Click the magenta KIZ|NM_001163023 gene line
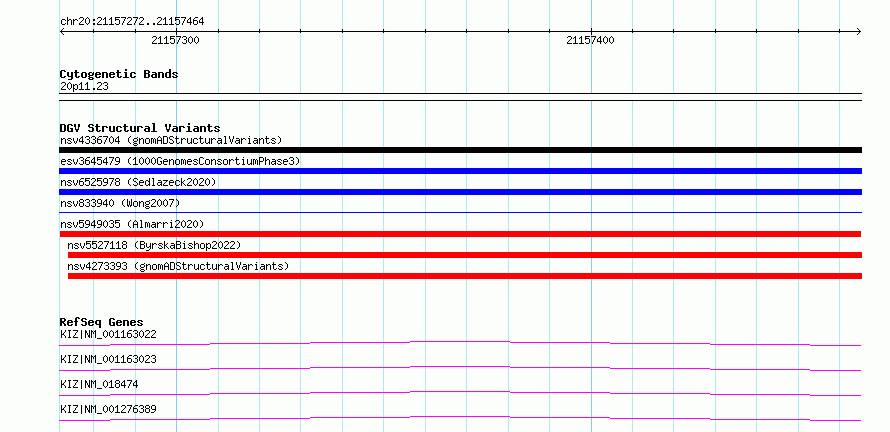The width and height of the screenshot is (890, 432). [x=460, y=368]
